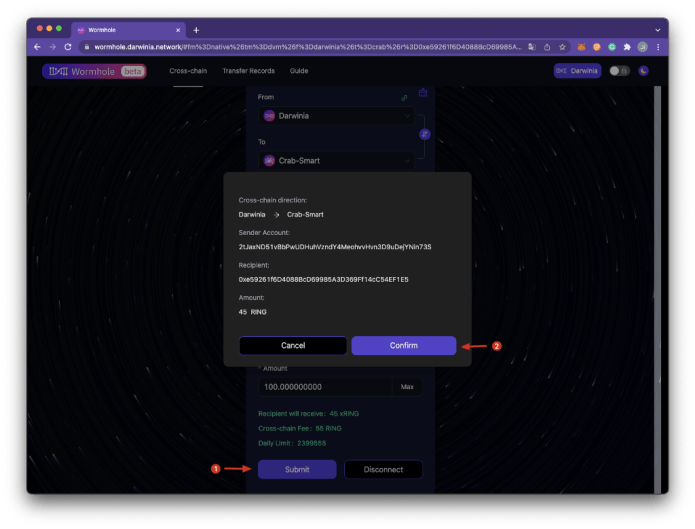Open the Guide tab

tap(299, 71)
